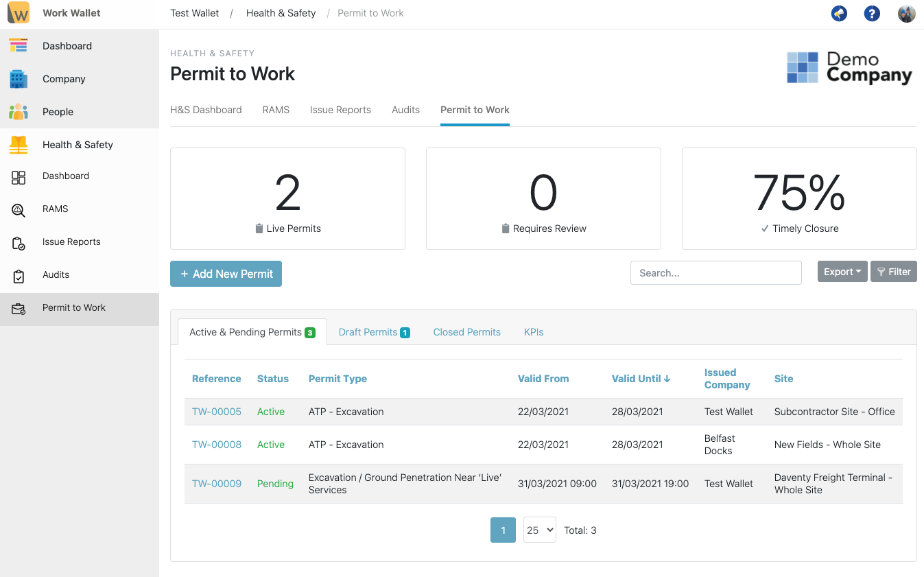The width and height of the screenshot is (924, 577).
Task: Select the Permit to Work sidebar icon
Action: coord(18,307)
